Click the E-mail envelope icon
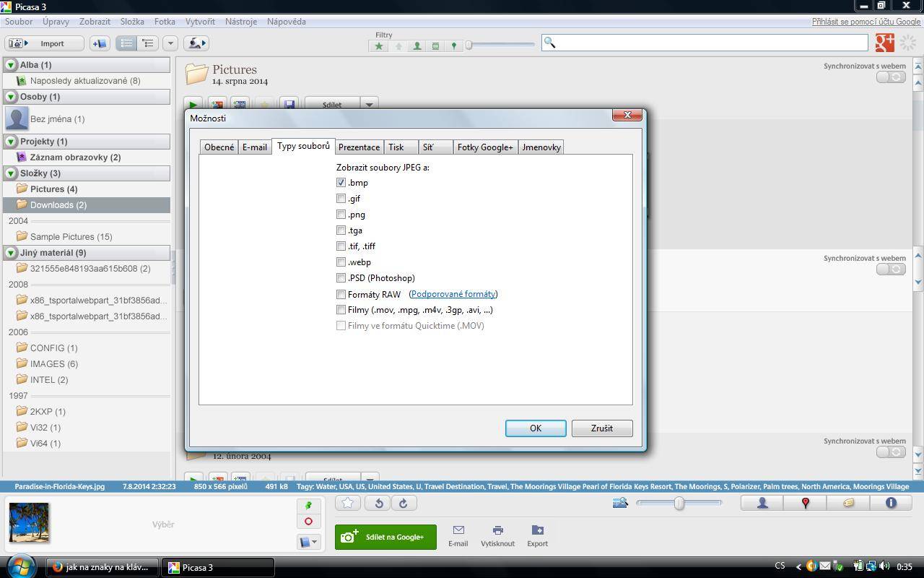 (x=458, y=535)
